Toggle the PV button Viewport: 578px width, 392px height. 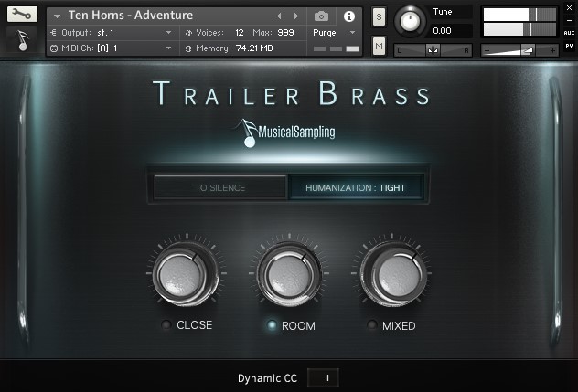click(569, 46)
